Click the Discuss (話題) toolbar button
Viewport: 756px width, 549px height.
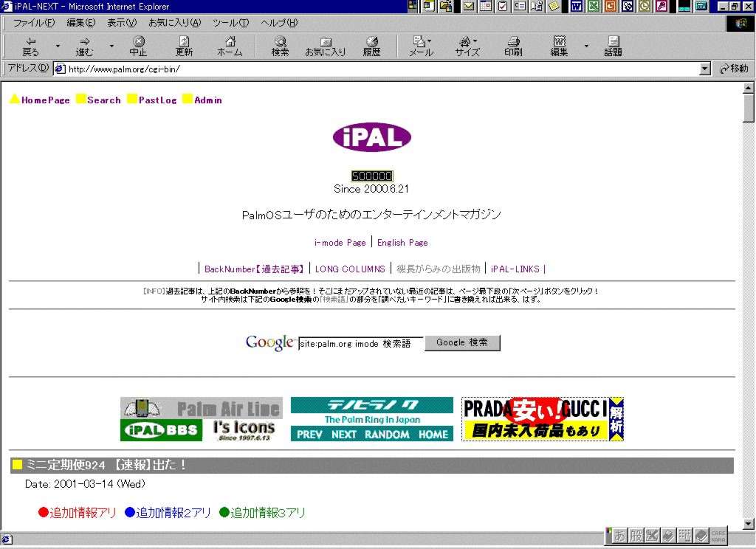613,46
